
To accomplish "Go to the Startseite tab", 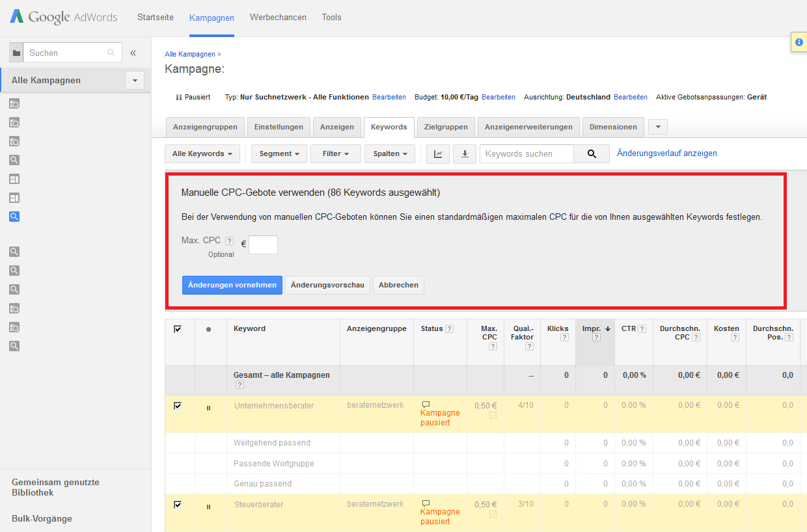I will click(x=156, y=18).
